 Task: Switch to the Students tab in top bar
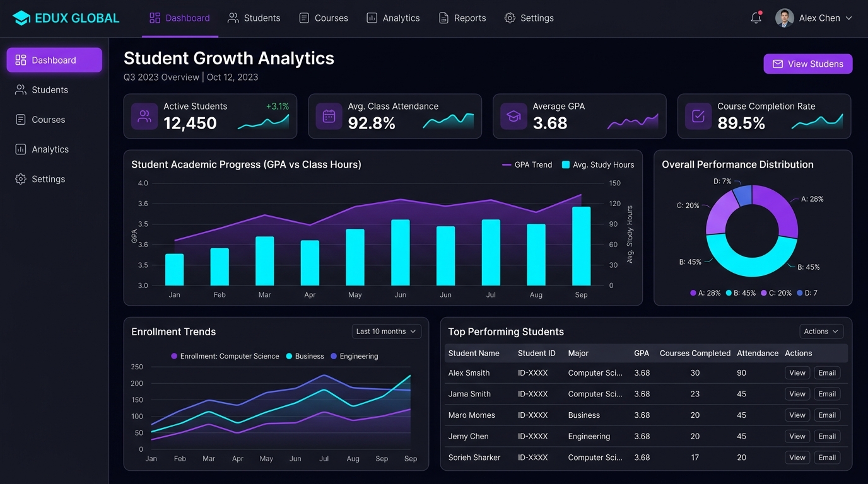[254, 18]
